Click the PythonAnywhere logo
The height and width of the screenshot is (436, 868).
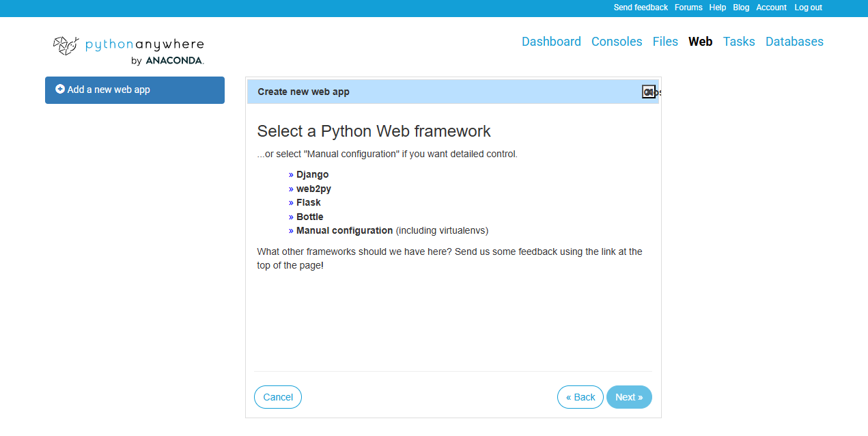(x=128, y=49)
